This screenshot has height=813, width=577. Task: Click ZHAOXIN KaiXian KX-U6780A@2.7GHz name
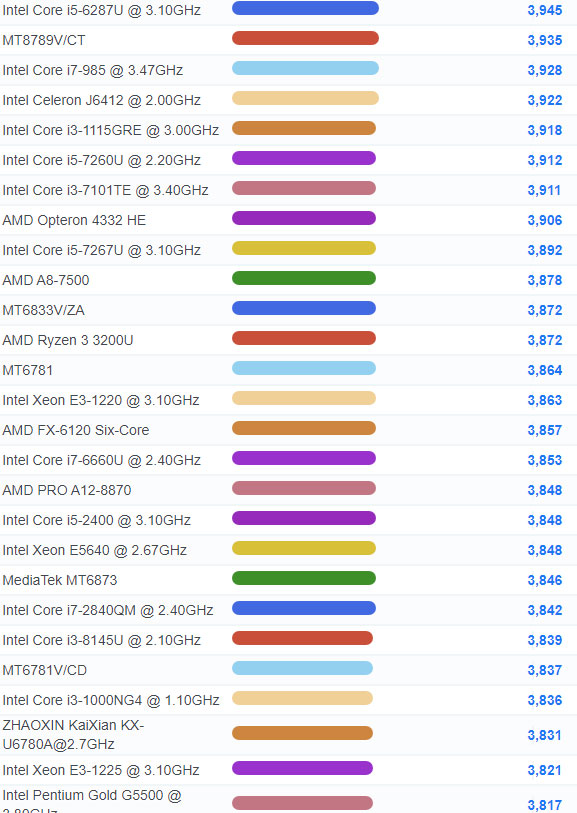[73, 736]
